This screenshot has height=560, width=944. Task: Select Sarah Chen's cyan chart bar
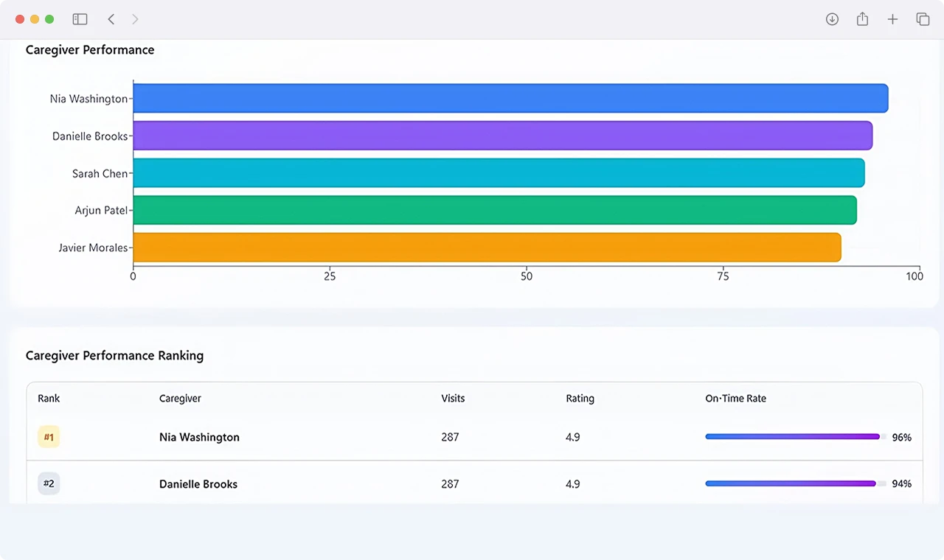(499, 173)
